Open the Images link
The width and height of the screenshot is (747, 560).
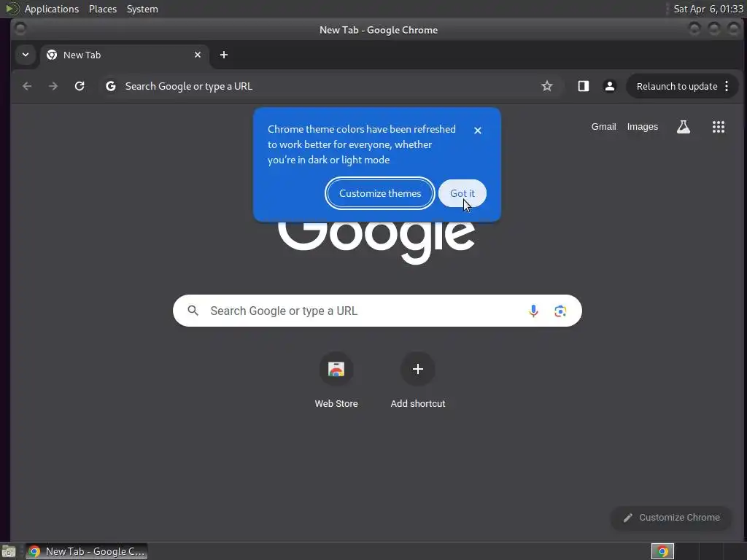(x=642, y=127)
